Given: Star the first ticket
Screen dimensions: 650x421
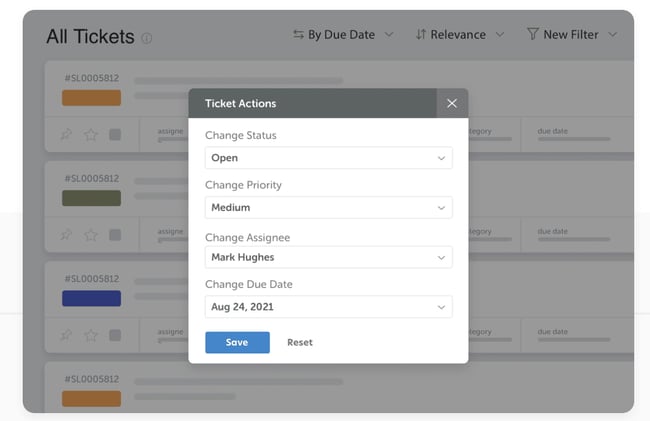Looking at the screenshot, I should (x=91, y=135).
